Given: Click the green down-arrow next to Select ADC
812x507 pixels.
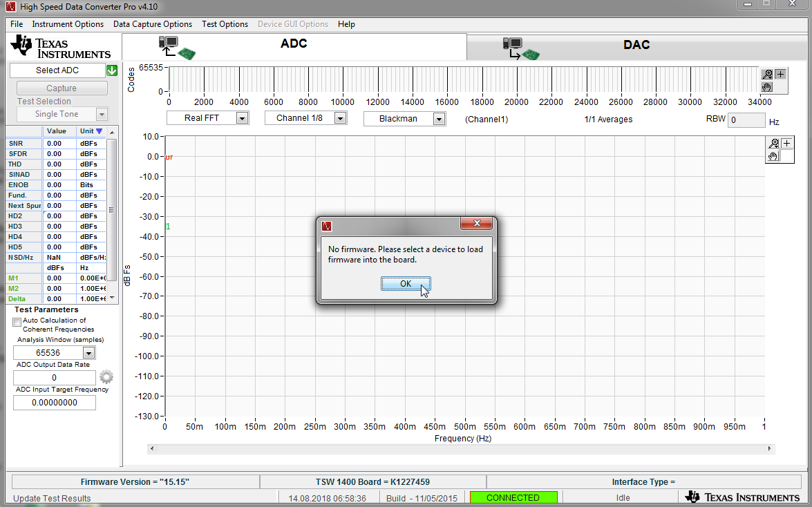Looking at the screenshot, I should (112, 70).
